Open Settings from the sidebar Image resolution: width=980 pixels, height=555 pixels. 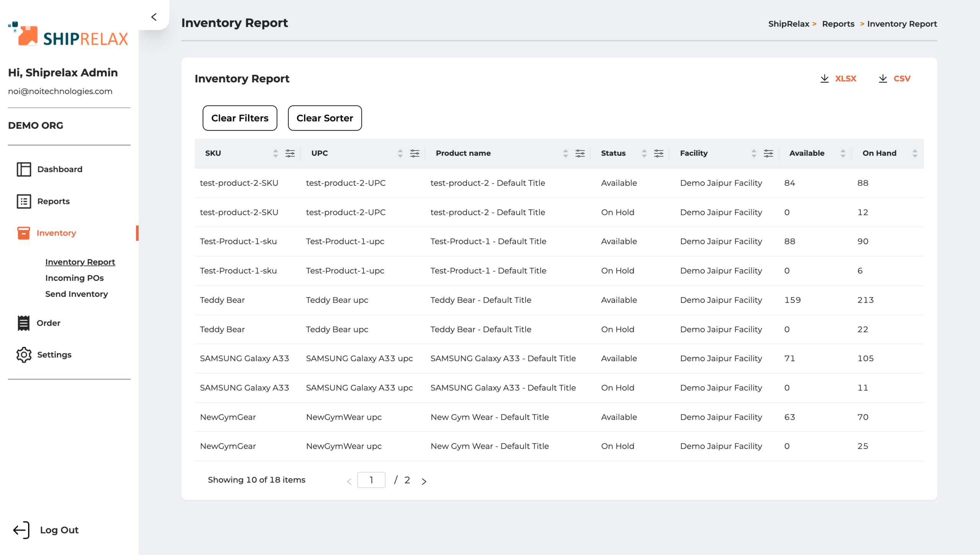coord(54,355)
